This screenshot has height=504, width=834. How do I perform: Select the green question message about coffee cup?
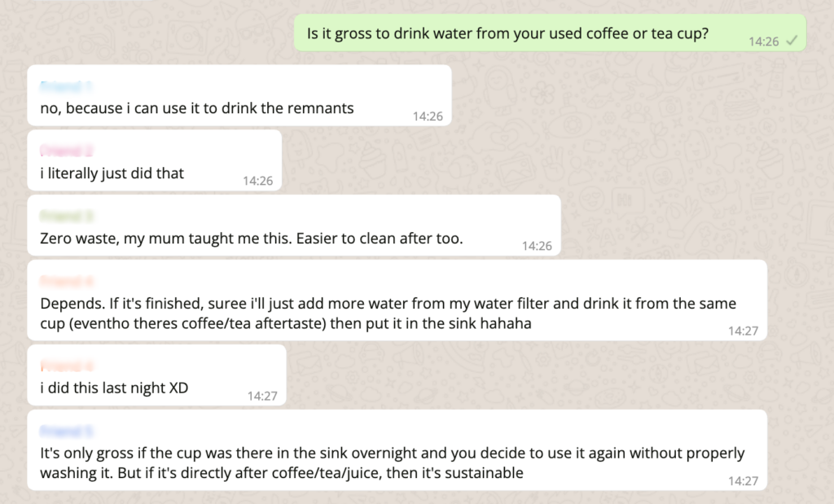[x=507, y=35]
